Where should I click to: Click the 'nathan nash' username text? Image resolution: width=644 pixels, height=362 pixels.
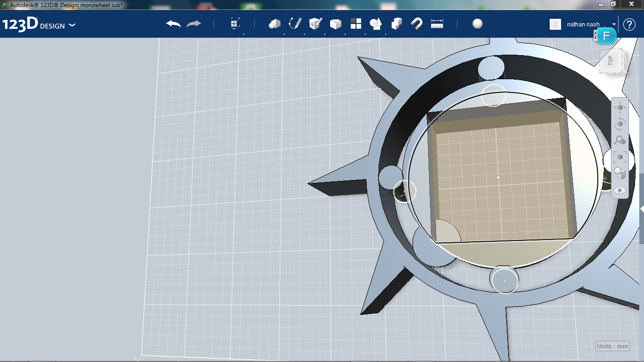[x=583, y=24]
